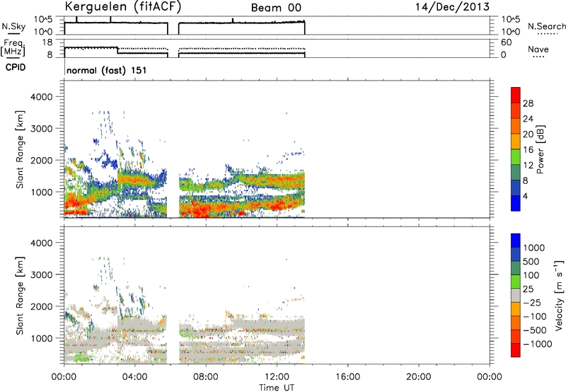The width and height of the screenshot is (566, 392).
Task: Click the '-1000' tick on Velocity color bar
Action: (537, 344)
